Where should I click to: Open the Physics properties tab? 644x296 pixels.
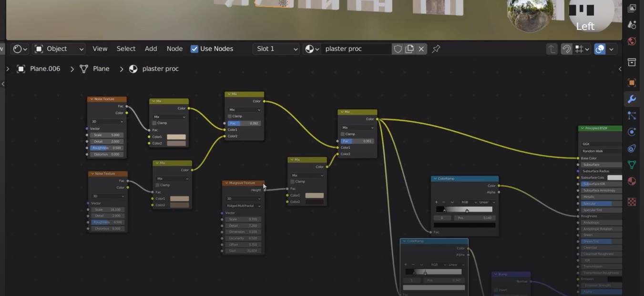coord(632,132)
